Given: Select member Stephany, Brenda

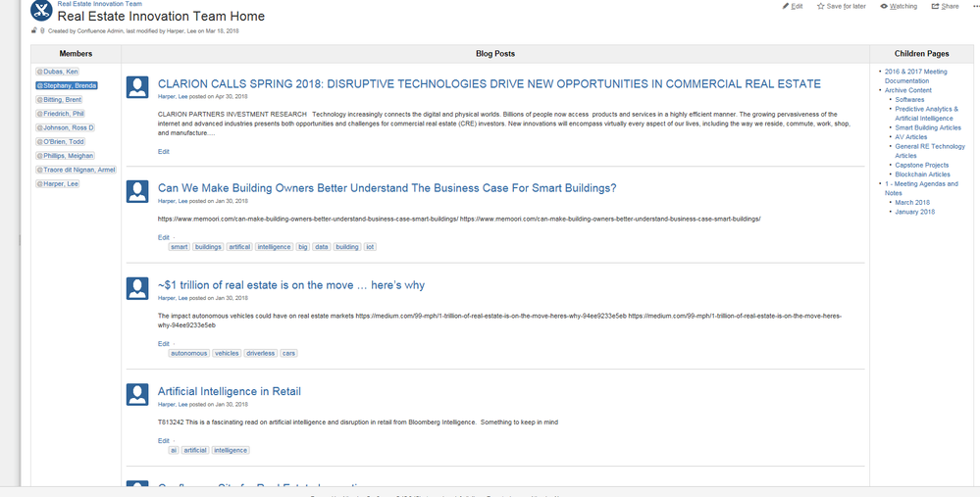Looking at the screenshot, I should tap(67, 85).
